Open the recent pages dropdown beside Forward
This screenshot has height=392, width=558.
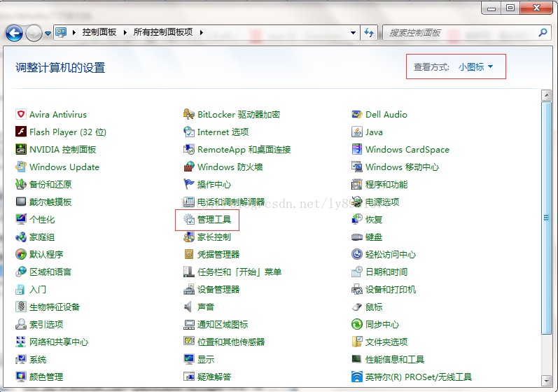pos(48,34)
